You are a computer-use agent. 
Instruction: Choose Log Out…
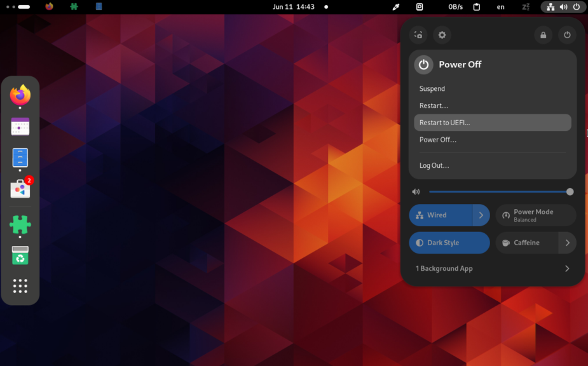(493, 165)
